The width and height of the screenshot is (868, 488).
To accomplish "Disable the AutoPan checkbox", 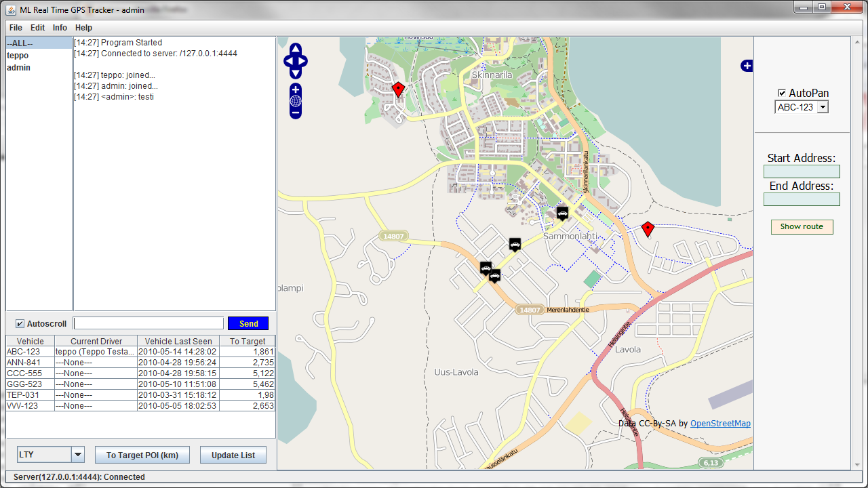I will (x=782, y=93).
